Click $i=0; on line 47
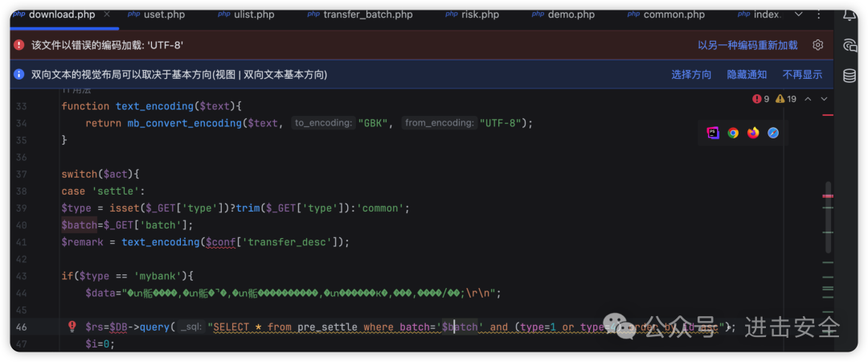Viewport: 868px width, 362px height. click(100, 344)
